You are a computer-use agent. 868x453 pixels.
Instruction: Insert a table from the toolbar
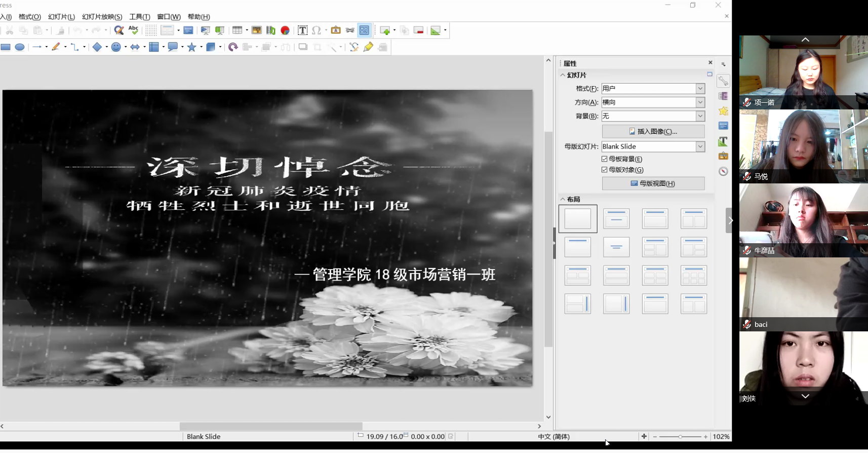coord(237,30)
